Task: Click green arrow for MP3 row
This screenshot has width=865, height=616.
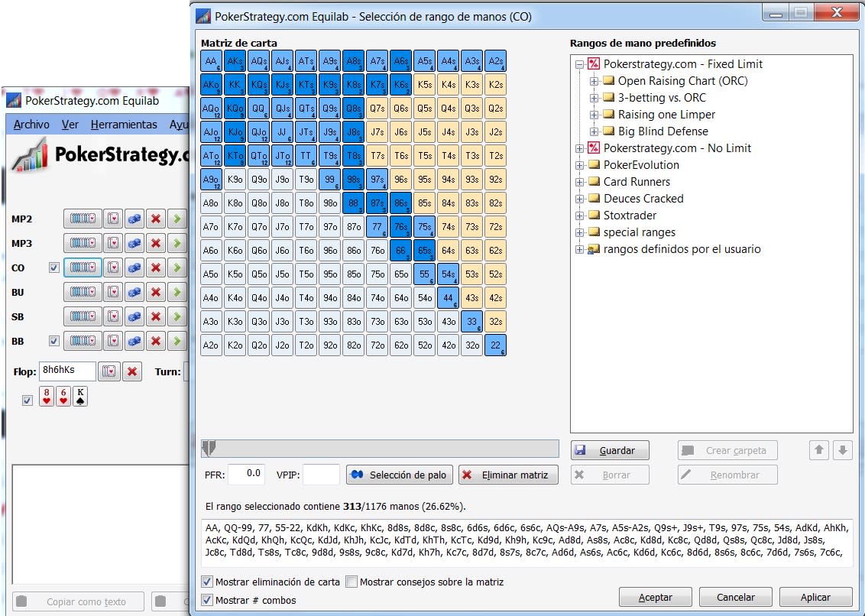Action: click(x=177, y=243)
